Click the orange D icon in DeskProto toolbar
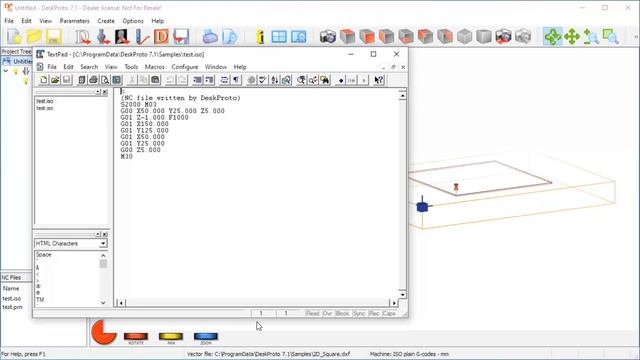640x360 pixels. coord(161,37)
